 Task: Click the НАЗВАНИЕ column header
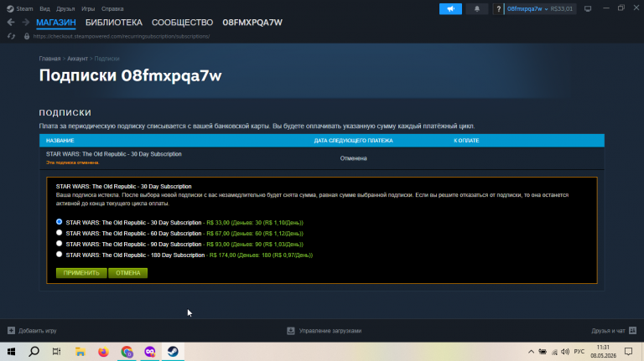click(x=60, y=141)
